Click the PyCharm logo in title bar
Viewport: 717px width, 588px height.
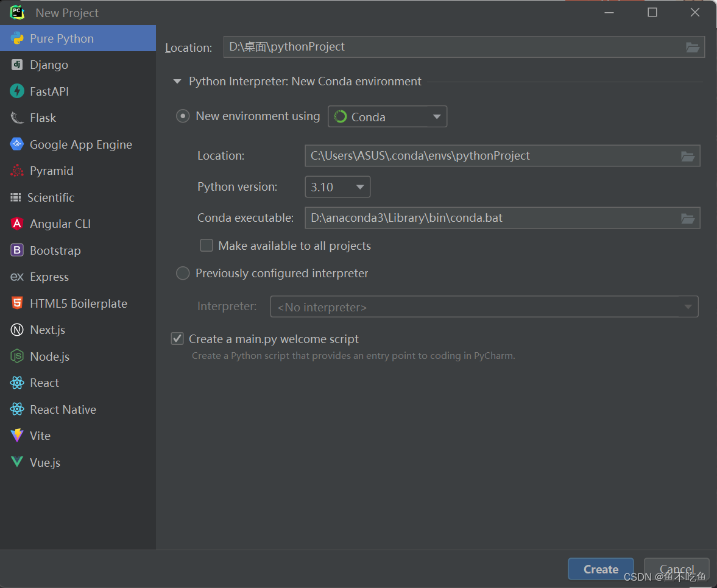tap(17, 12)
